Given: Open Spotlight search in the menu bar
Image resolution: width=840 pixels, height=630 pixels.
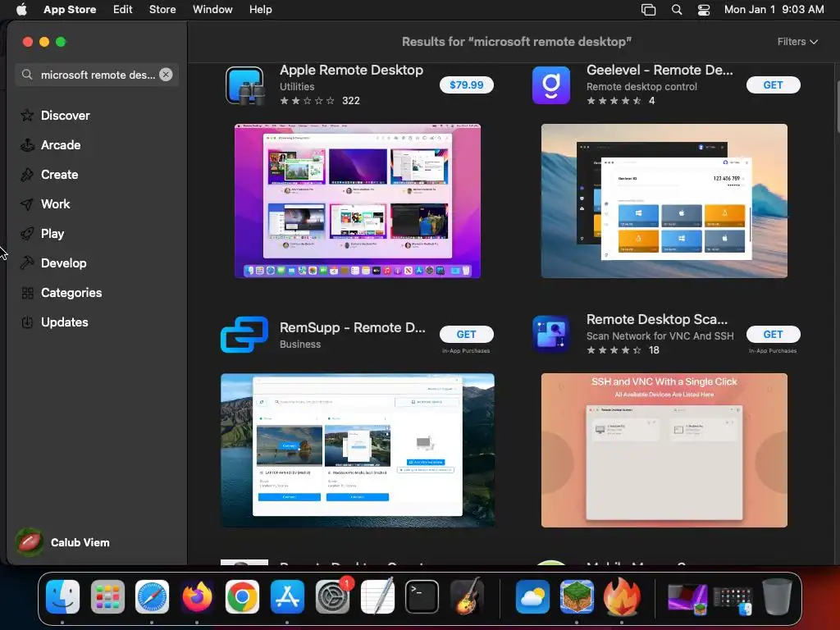Looking at the screenshot, I should (x=677, y=10).
